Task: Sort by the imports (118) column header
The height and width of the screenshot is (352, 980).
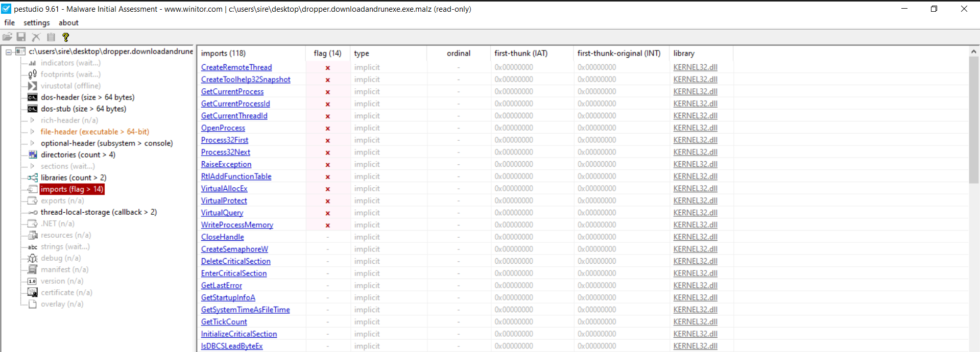Action: click(x=251, y=53)
